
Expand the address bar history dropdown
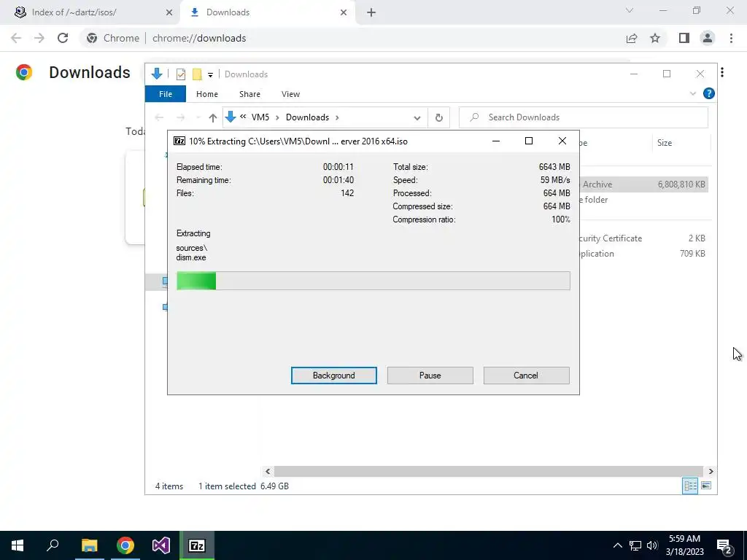click(417, 117)
